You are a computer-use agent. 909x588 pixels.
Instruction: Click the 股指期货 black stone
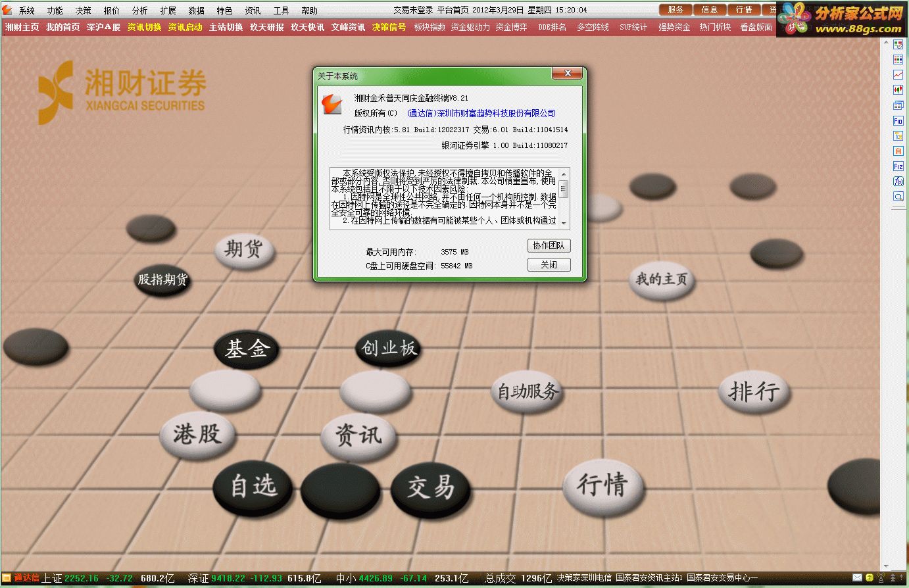tap(162, 280)
